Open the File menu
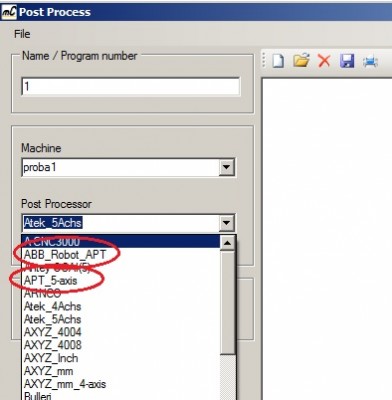392x400 pixels. click(x=22, y=34)
